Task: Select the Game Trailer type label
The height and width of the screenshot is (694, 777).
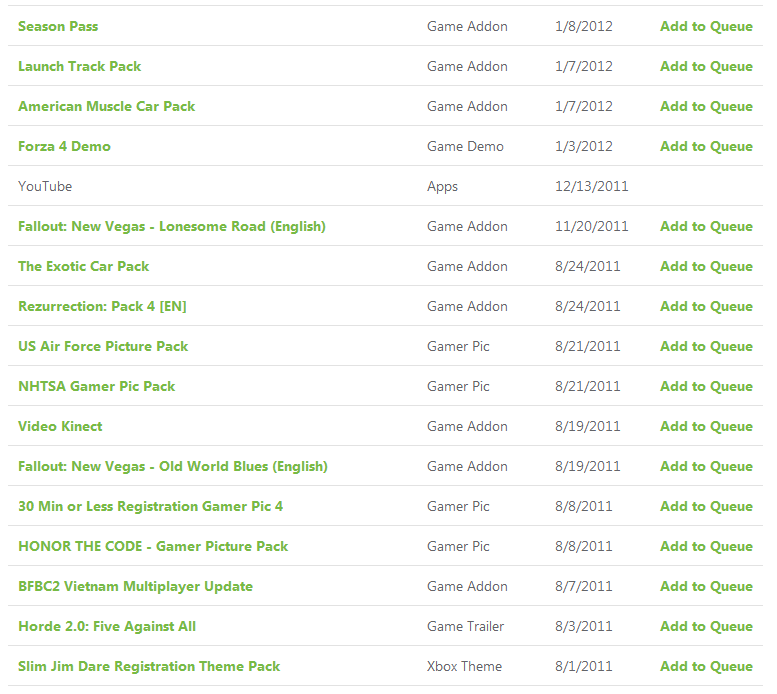Action: point(465,627)
